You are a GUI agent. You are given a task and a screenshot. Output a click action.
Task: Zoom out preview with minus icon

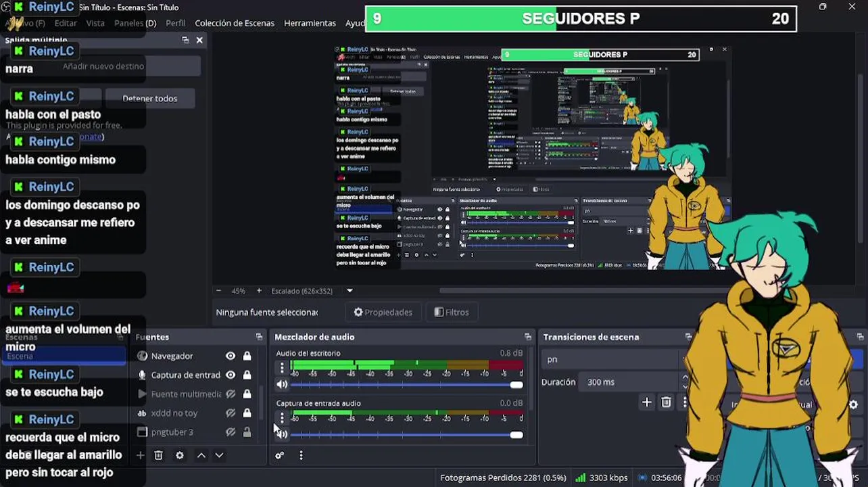(218, 291)
